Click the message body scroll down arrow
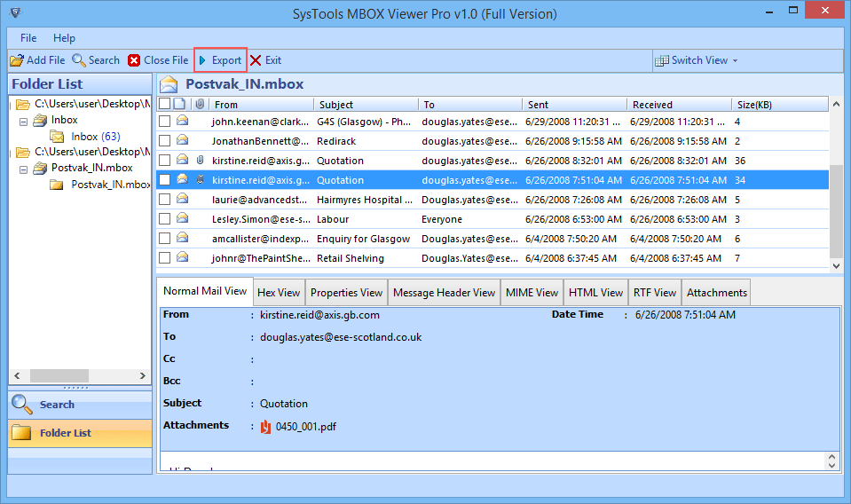851x504 pixels. coord(832,466)
